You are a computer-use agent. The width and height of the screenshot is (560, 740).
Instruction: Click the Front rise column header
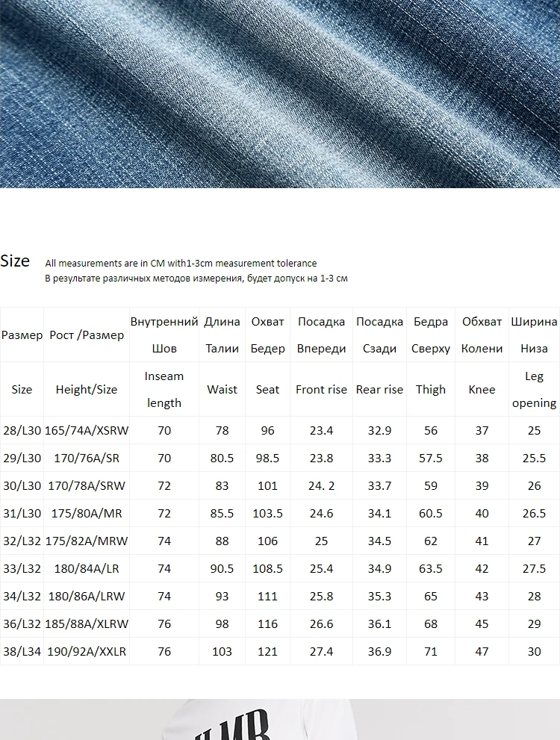pyautogui.click(x=321, y=389)
